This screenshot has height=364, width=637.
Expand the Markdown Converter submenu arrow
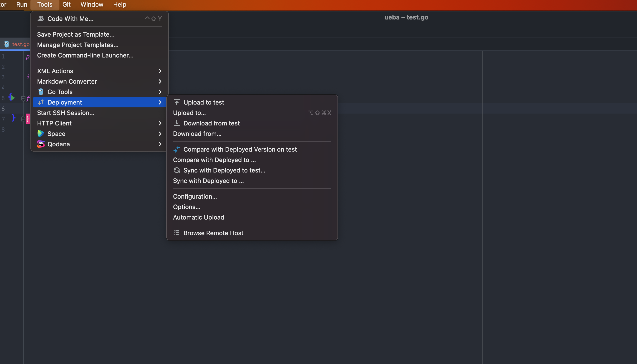(160, 81)
